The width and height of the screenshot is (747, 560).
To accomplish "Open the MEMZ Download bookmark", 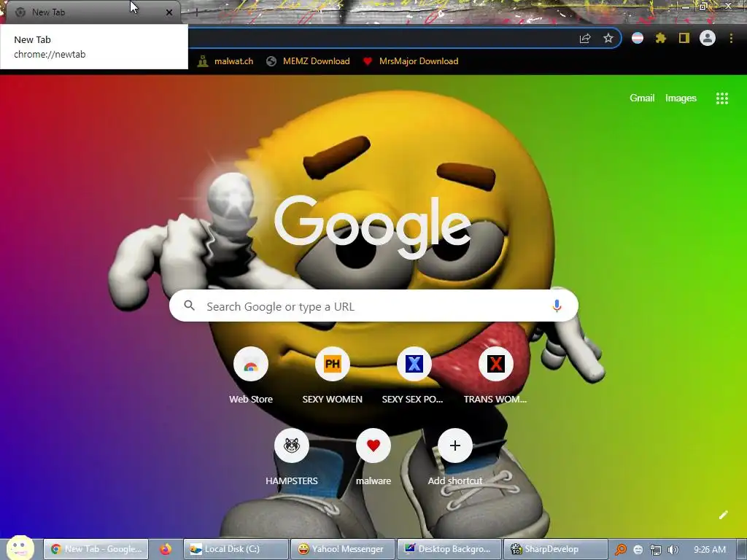I will [x=308, y=61].
